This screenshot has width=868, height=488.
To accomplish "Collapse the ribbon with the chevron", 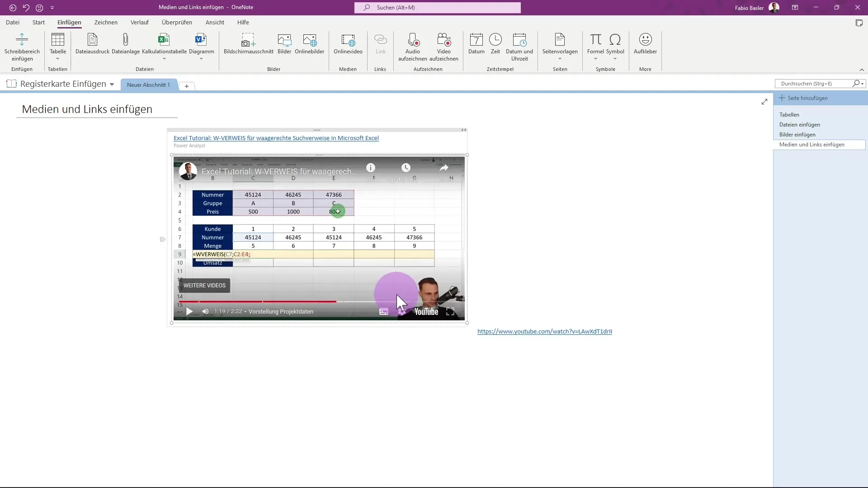I will tap(862, 70).
